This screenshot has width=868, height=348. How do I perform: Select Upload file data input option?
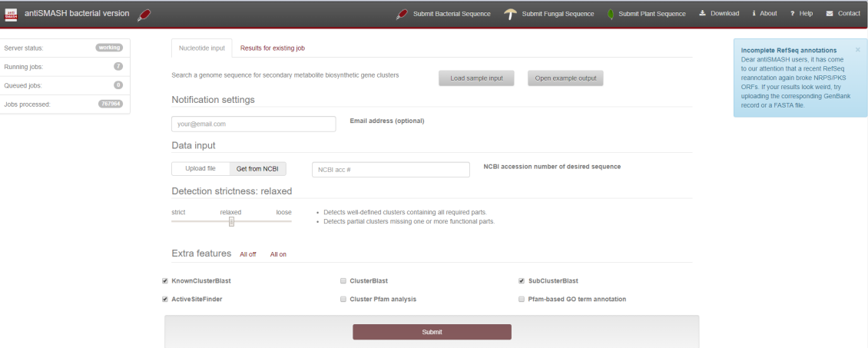tap(200, 169)
